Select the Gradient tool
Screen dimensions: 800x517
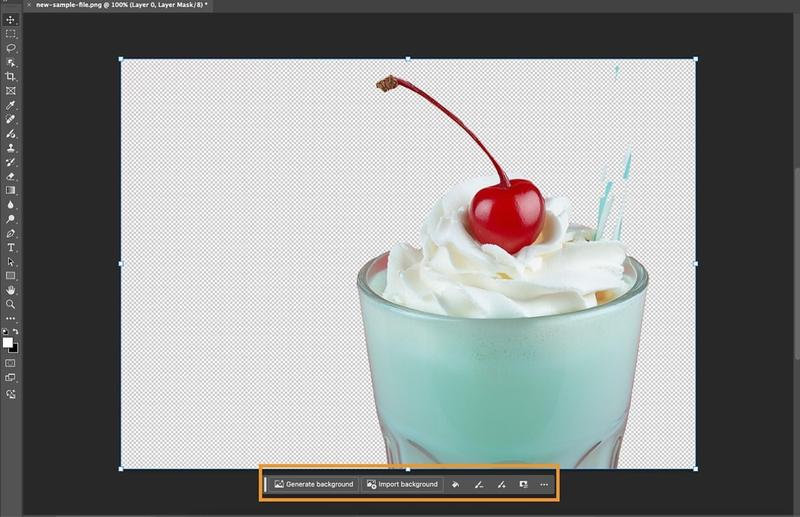(10, 190)
